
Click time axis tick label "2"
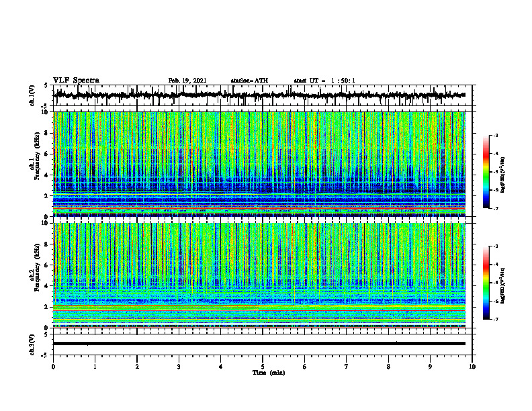pyautogui.click(x=137, y=367)
